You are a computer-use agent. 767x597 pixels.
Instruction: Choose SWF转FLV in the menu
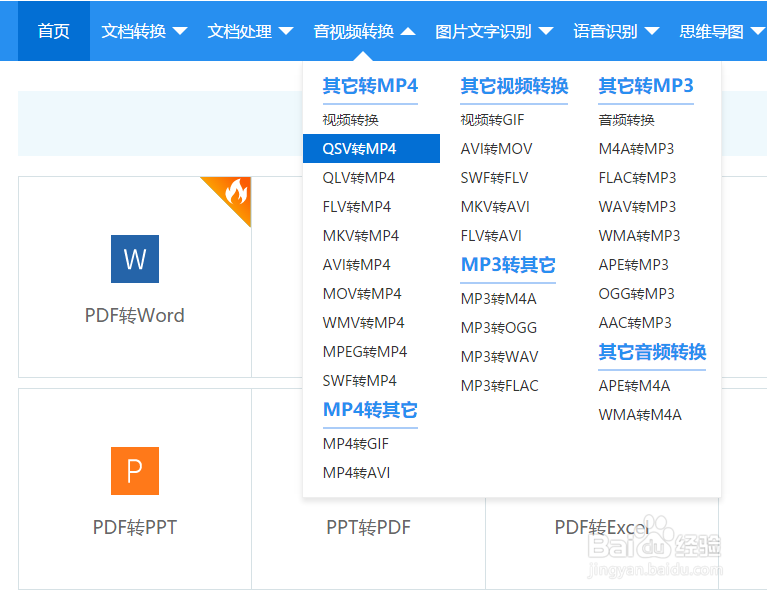coord(495,178)
